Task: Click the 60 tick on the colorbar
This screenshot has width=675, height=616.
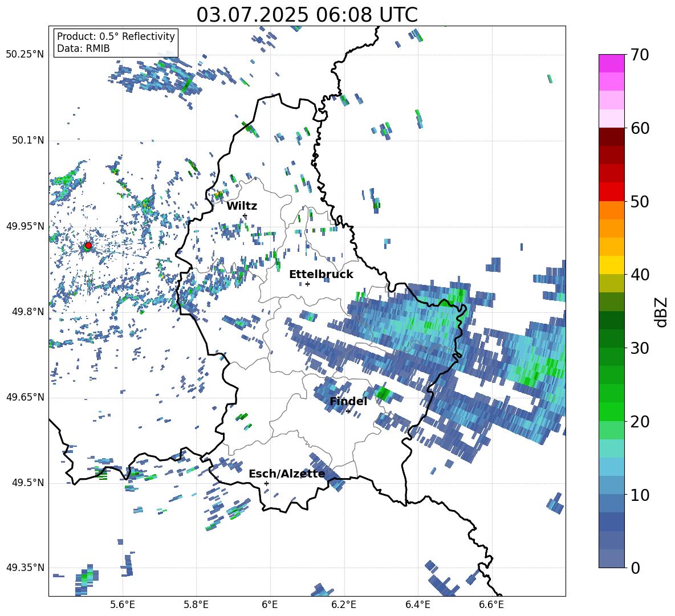Action: [640, 128]
